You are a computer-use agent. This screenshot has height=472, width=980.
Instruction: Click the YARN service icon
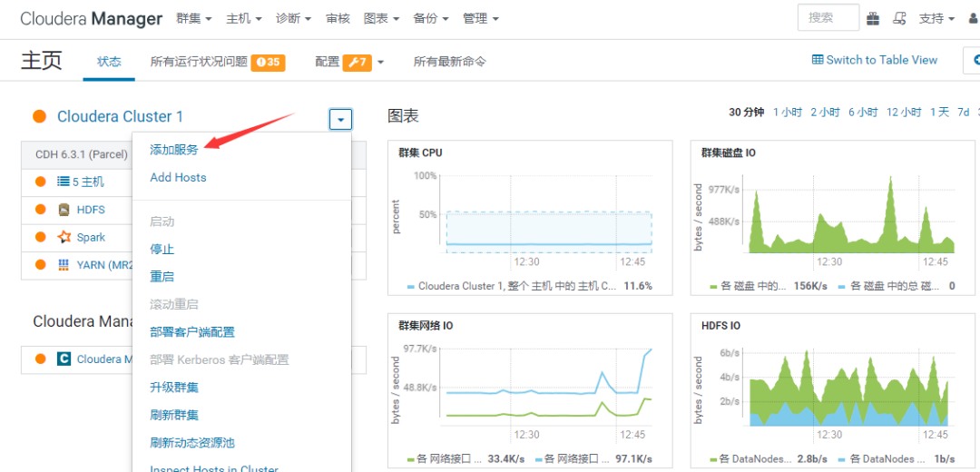[64, 264]
